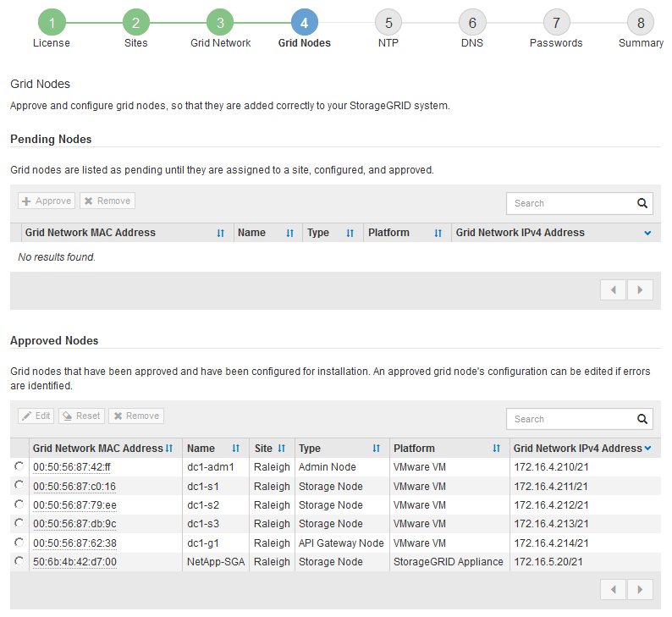Toggle Approved Nodes IPv4 Address sort arrow
Image resolution: width=672 pixels, height=617 pixels.
[647, 449]
